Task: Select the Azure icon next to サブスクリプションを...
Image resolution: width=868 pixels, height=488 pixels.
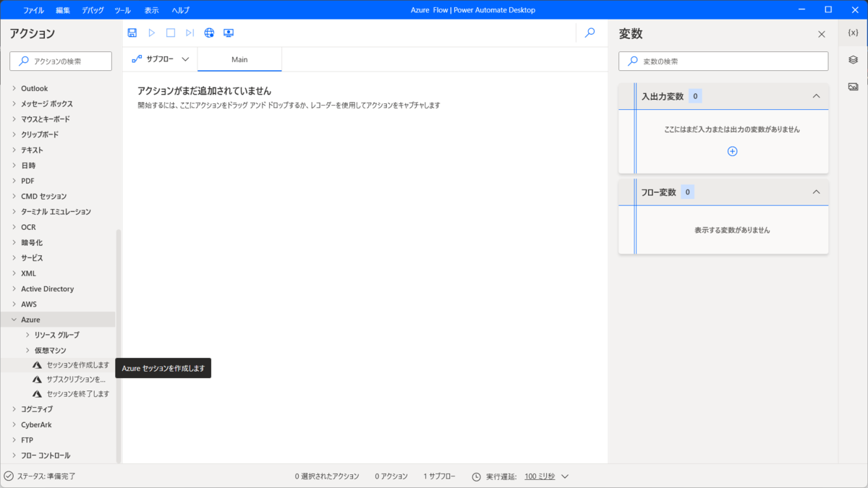Action: pyautogui.click(x=37, y=380)
